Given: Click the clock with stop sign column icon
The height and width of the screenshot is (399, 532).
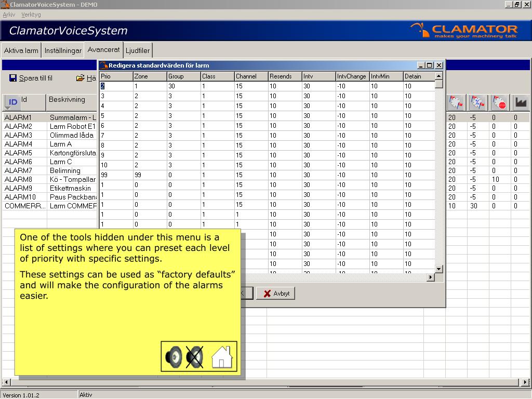Looking at the screenshot, I should click(x=499, y=102).
